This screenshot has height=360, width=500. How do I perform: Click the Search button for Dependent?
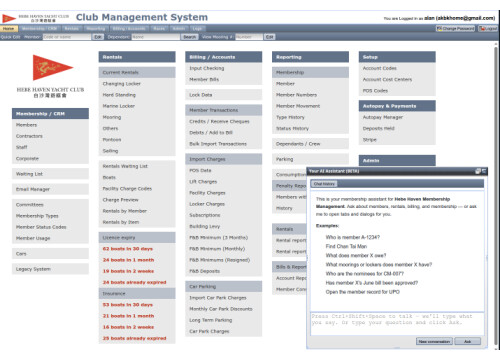pyautogui.click(x=190, y=37)
